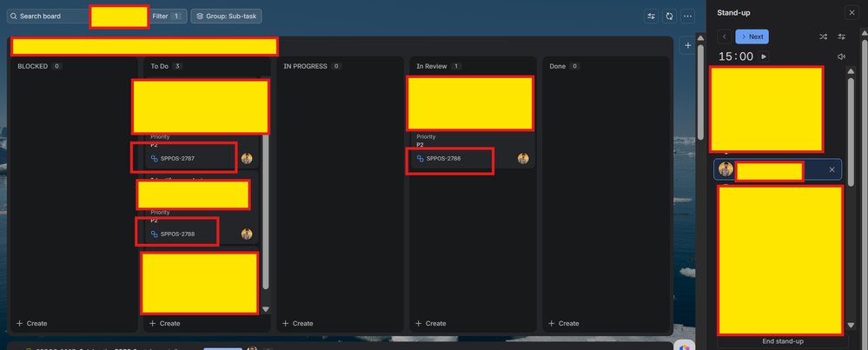868x350 pixels.
Task: Click the subtask icon beside SPPOS-2787
Action: (155, 159)
